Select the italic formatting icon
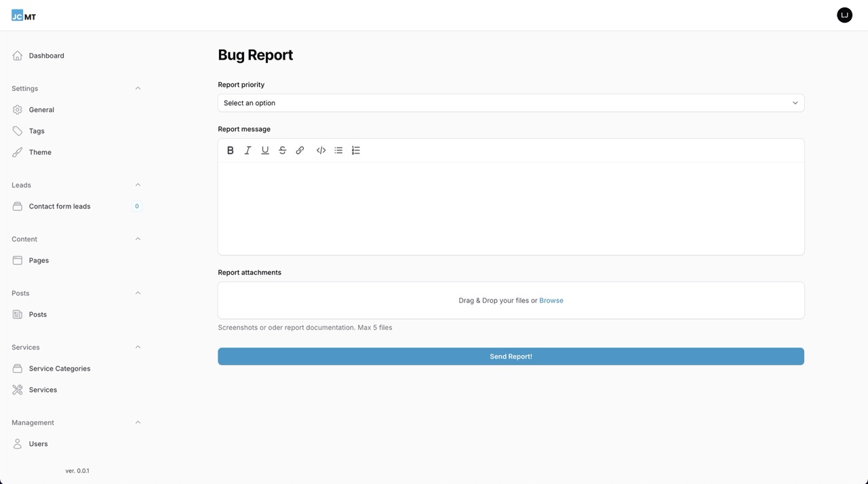The height and width of the screenshot is (484, 868). point(248,150)
